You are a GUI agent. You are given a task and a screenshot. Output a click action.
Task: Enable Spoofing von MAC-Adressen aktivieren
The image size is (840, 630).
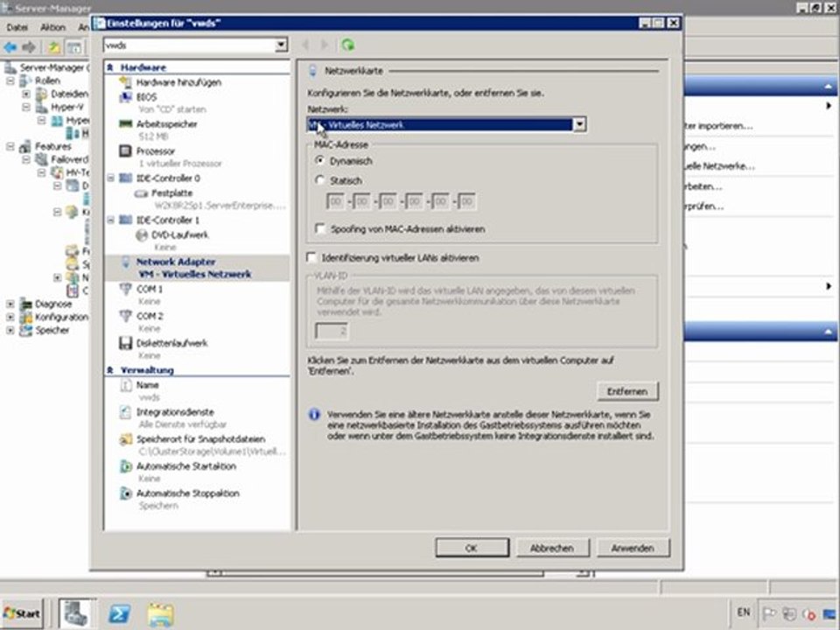point(320,228)
